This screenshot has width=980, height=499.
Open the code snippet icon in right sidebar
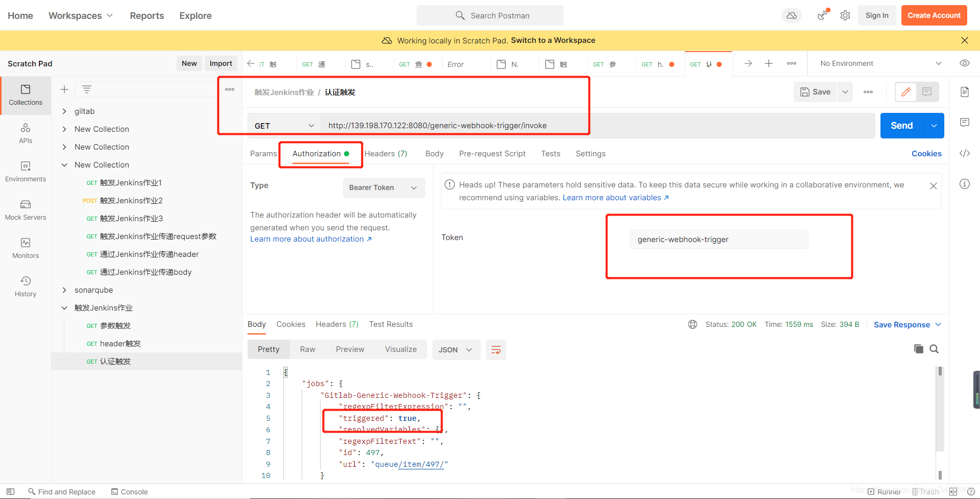[965, 153]
